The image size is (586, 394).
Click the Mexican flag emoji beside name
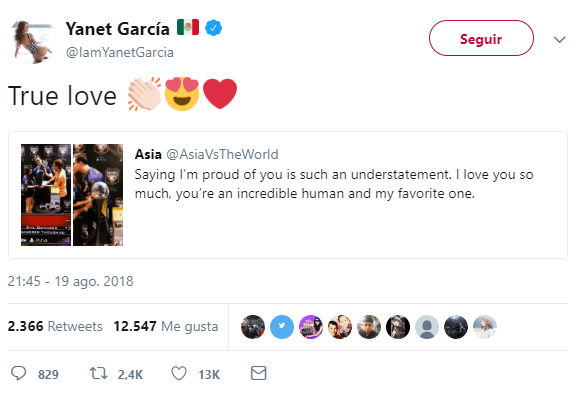(188, 27)
